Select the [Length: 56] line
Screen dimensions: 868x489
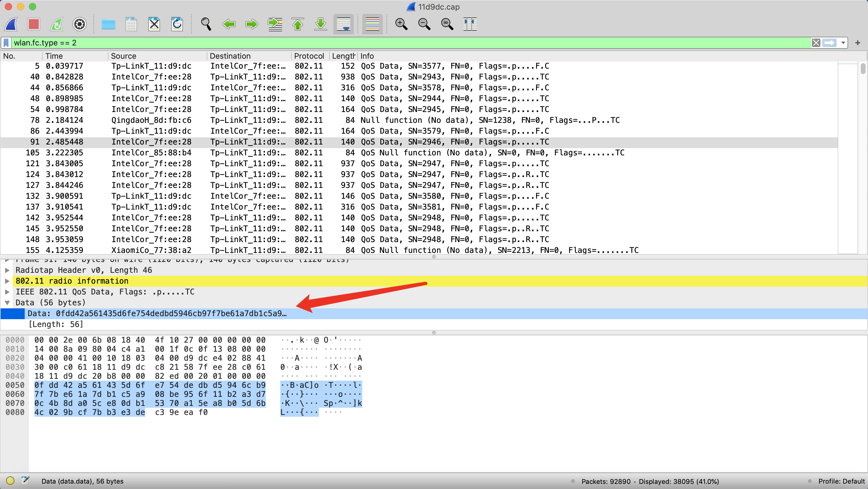pyautogui.click(x=434, y=324)
